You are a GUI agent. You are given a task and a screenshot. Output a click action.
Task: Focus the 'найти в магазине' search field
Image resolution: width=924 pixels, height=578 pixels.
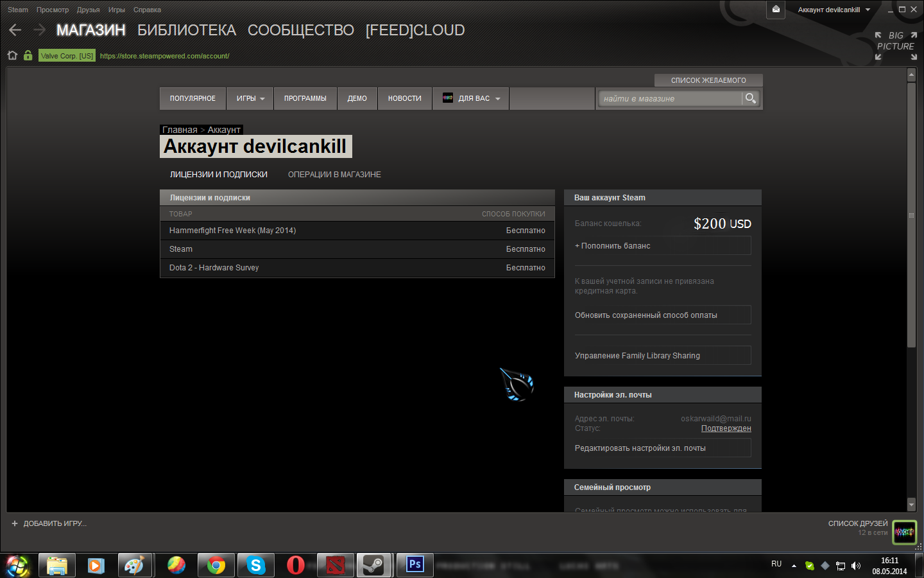[x=670, y=98]
